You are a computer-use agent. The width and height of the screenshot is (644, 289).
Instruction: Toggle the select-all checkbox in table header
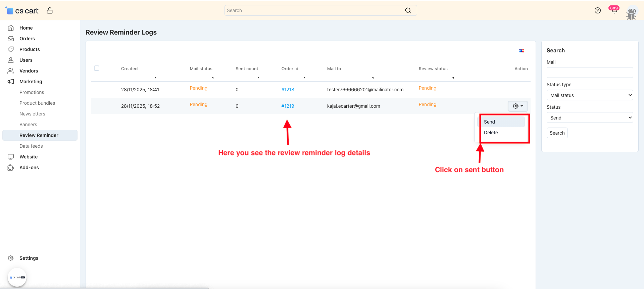97,68
